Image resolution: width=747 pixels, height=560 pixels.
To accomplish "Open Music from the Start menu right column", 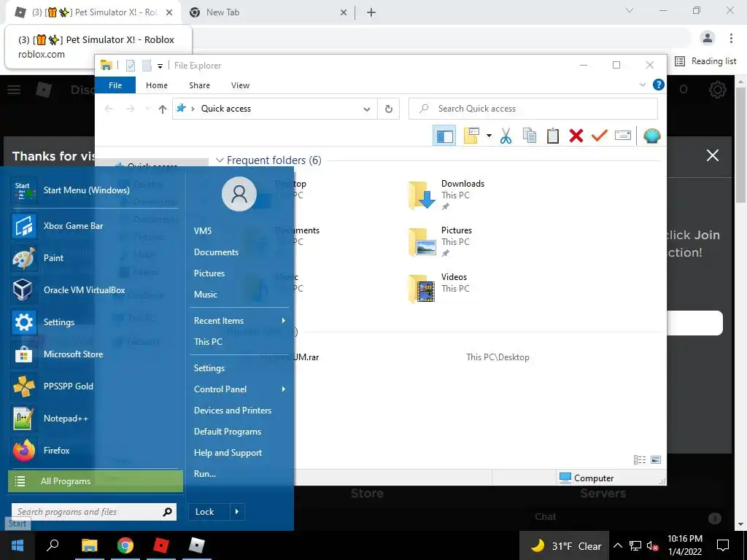I will pos(206,295).
